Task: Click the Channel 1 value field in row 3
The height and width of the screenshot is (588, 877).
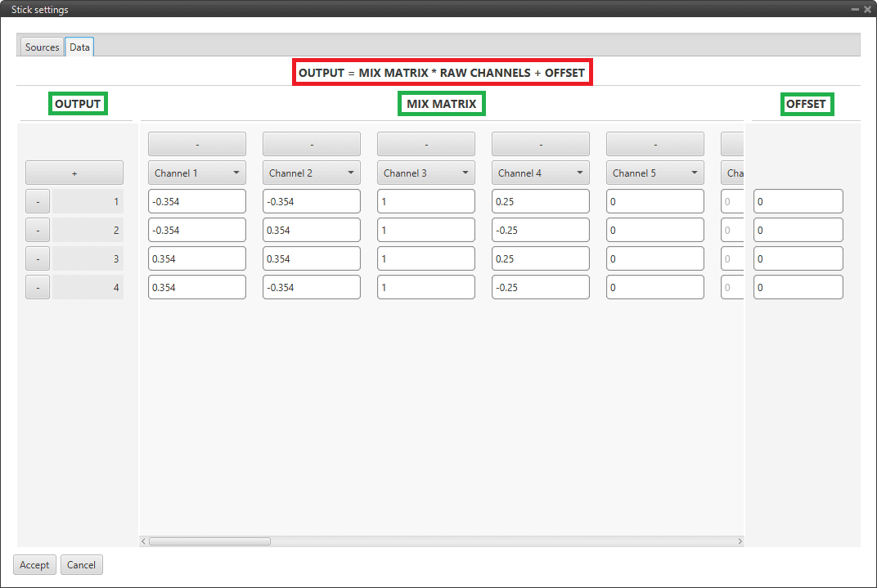Action: pyautogui.click(x=196, y=258)
